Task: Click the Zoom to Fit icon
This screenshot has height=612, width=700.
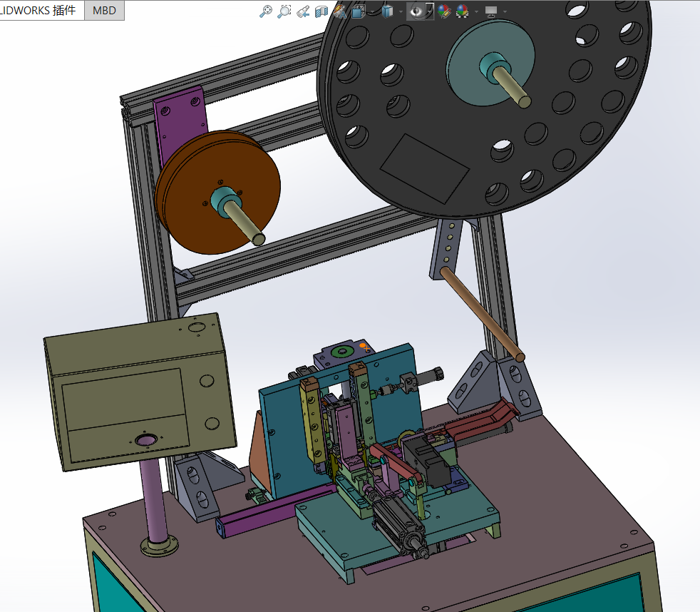Action: [266, 11]
